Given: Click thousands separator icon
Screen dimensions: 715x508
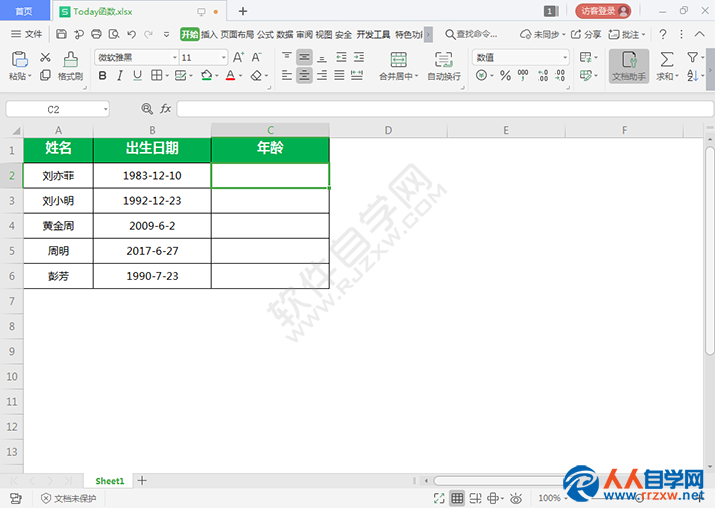Looking at the screenshot, I should (523, 75).
